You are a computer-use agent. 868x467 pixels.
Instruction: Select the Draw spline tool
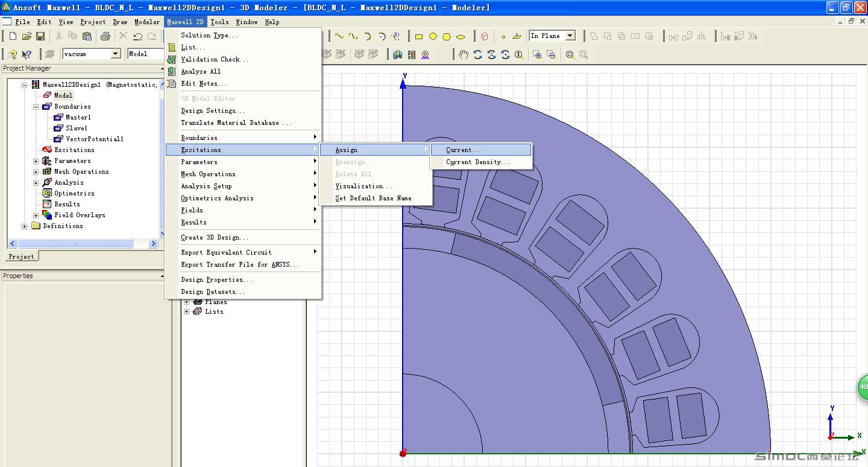click(x=353, y=36)
